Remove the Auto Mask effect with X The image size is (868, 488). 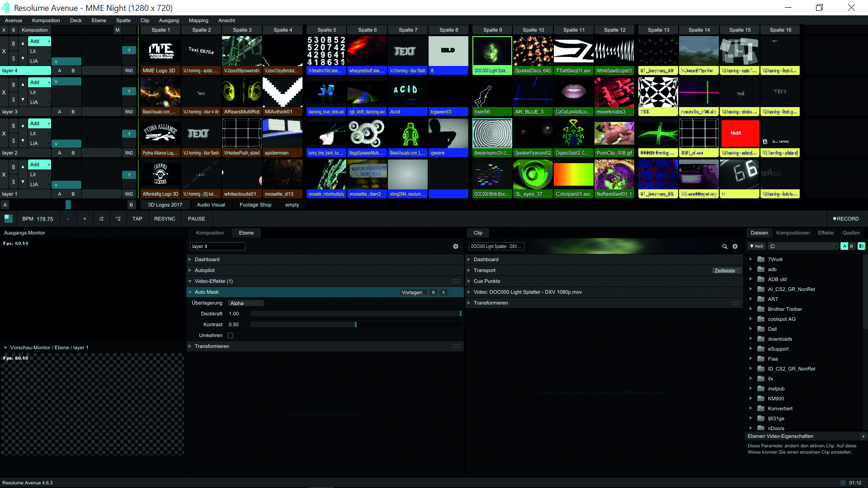pyautogui.click(x=443, y=292)
